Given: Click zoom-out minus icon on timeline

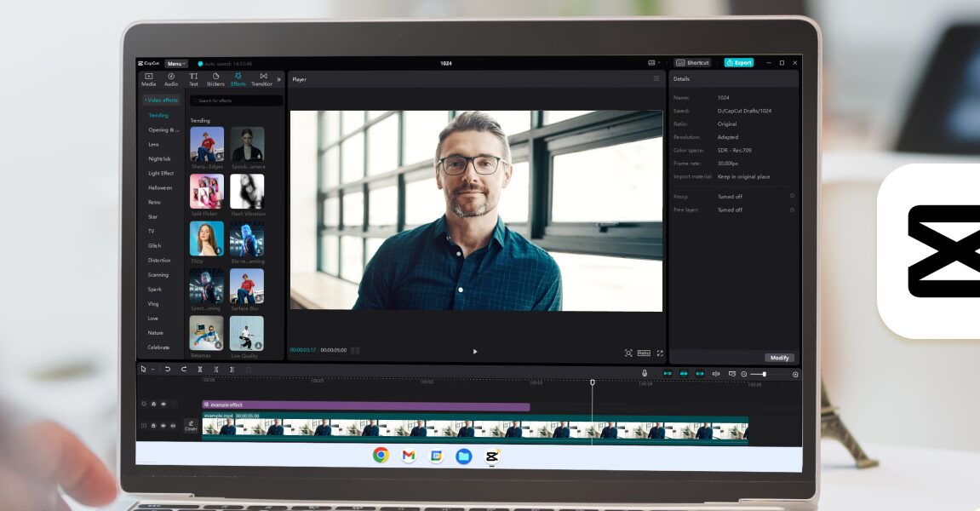Looking at the screenshot, I should tap(743, 375).
